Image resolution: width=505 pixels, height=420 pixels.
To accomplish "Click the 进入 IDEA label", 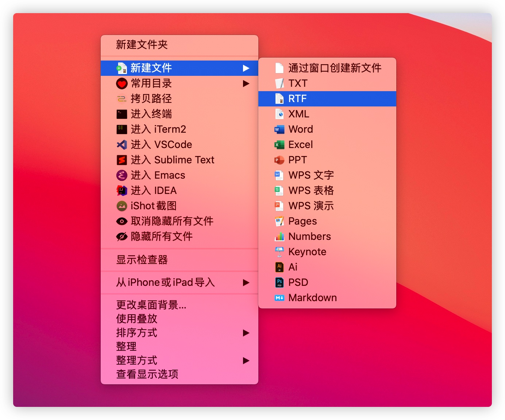I will pyautogui.click(x=154, y=191).
